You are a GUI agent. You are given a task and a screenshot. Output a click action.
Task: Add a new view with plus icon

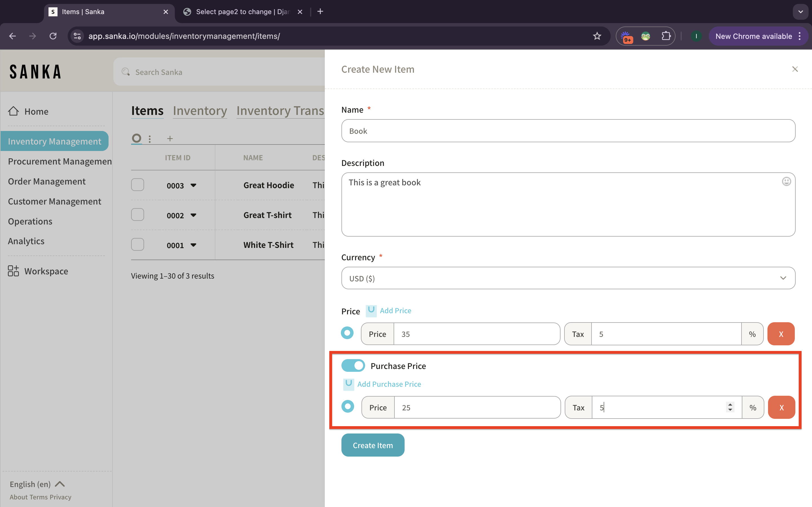tap(170, 139)
